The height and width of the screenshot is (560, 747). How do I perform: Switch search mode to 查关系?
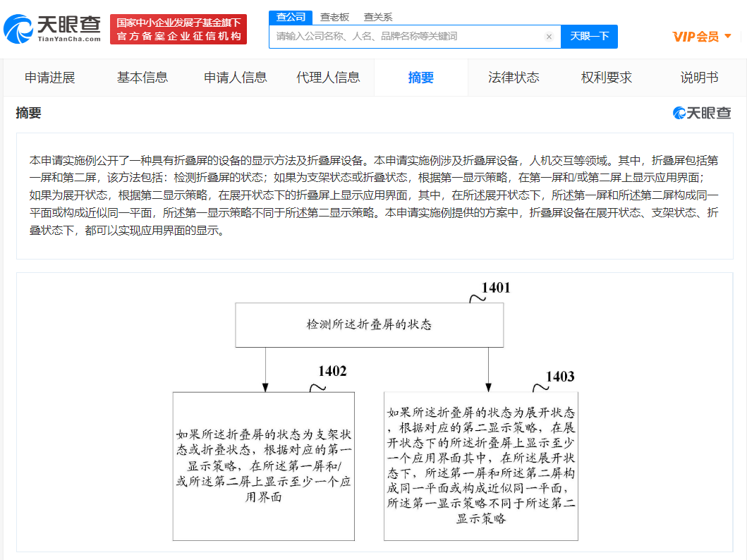pyautogui.click(x=378, y=16)
